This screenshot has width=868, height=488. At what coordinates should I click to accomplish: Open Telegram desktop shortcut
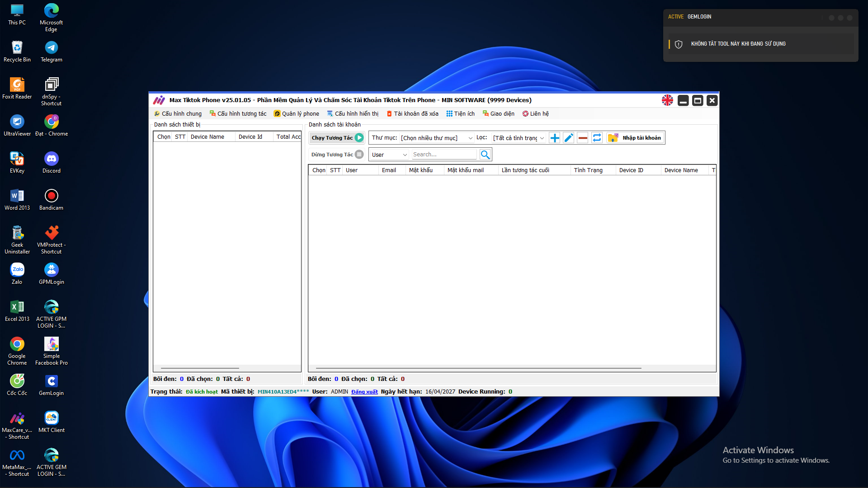(x=52, y=52)
